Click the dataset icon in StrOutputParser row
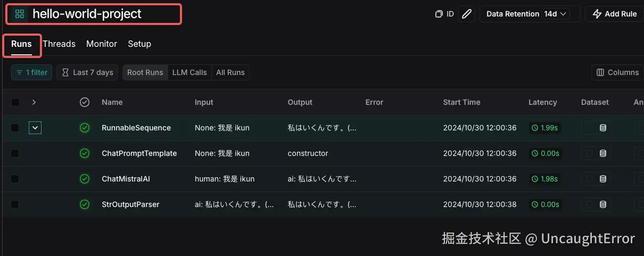Viewport: 644px width, 256px height. tap(603, 204)
